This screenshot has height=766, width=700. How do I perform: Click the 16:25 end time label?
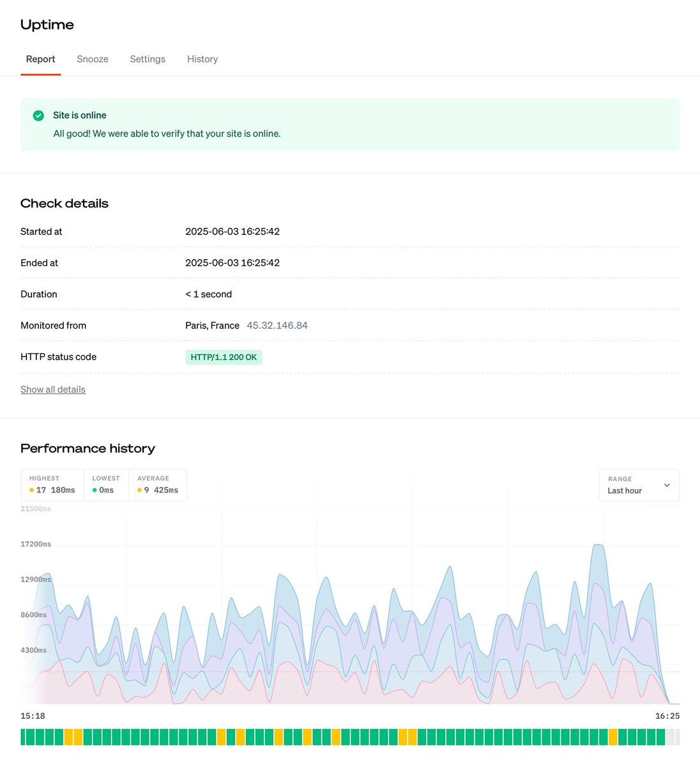pos(667,716)
